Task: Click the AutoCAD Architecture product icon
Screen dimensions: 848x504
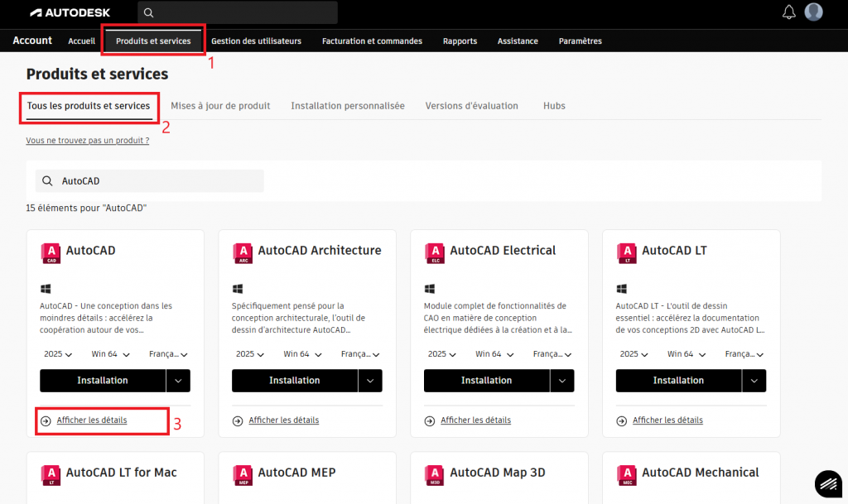Action: pyautogui.click(x=242, y=252)
